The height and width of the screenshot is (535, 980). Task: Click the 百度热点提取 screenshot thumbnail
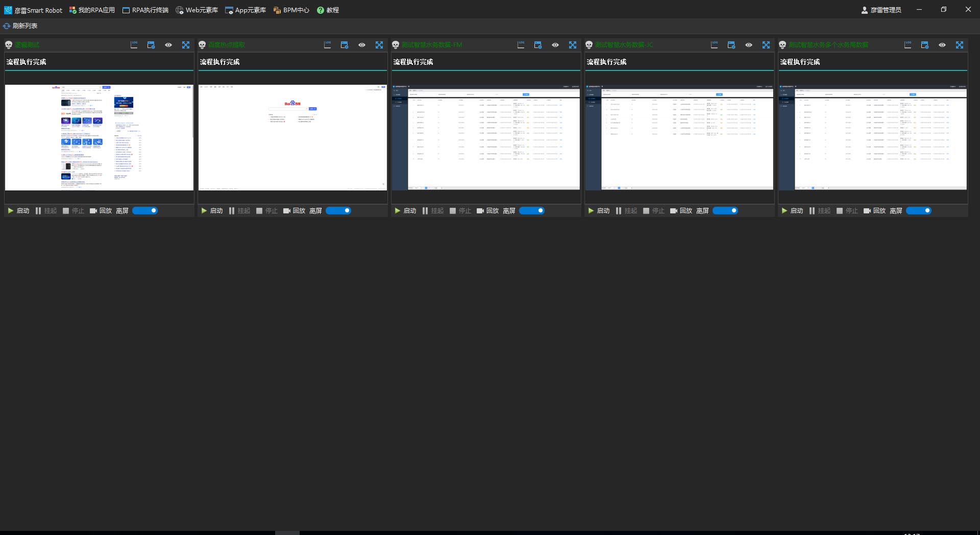pyautogui.click(x=292, y=137)
